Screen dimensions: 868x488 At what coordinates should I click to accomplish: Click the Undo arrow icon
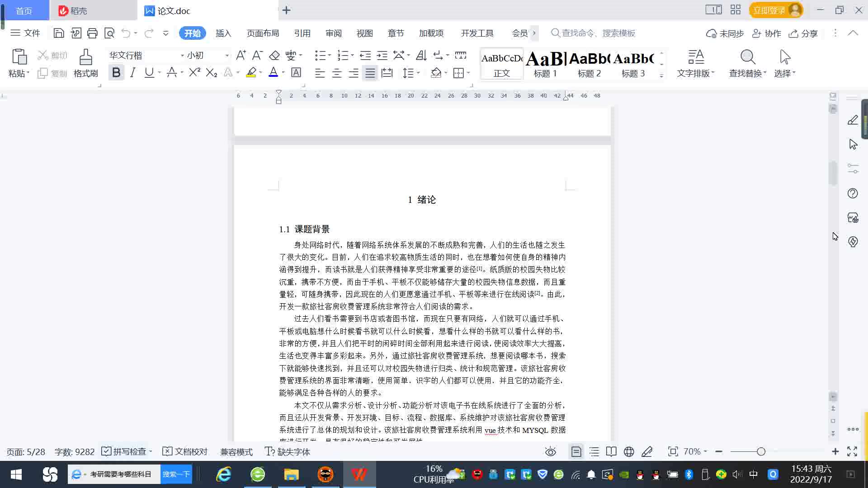tap(126, 33)
